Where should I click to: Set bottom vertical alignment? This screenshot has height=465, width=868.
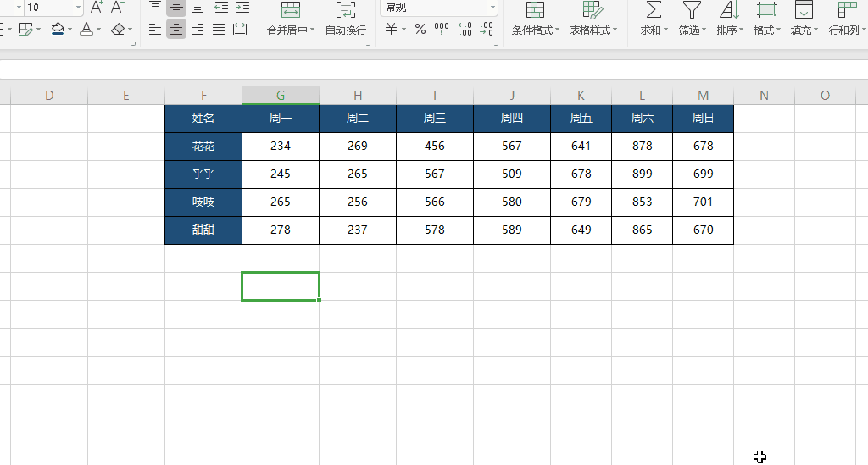point(197,8)
